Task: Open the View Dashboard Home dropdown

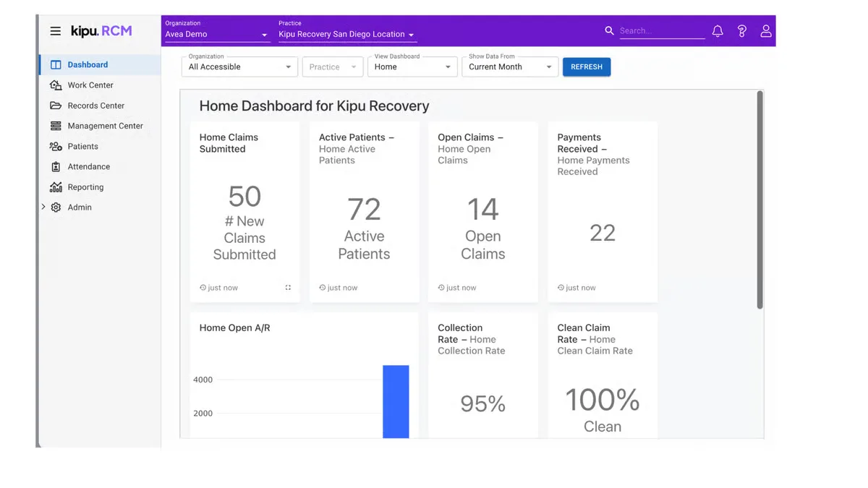Action: [x=412, y=67]
